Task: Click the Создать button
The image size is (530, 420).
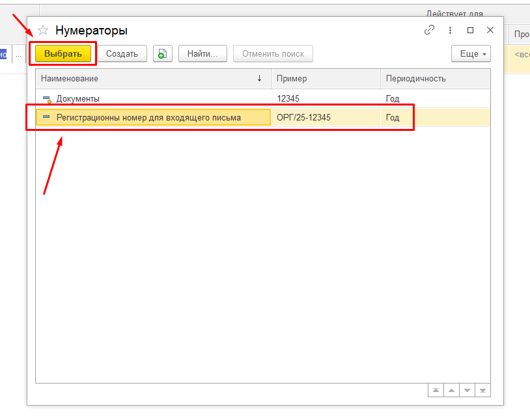Action: pyautogui.click(x=122, y=54)
